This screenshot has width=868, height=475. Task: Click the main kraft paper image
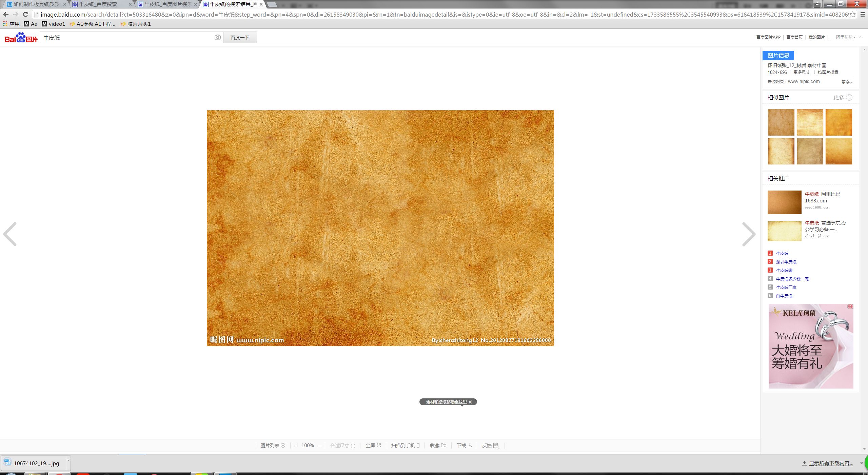pos(380,228)
